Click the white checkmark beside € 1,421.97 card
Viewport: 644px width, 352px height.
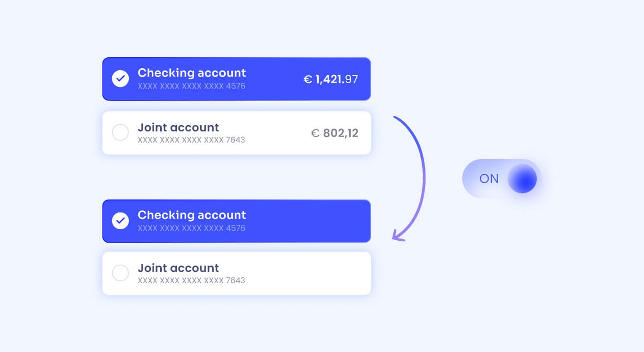[120, 78]
